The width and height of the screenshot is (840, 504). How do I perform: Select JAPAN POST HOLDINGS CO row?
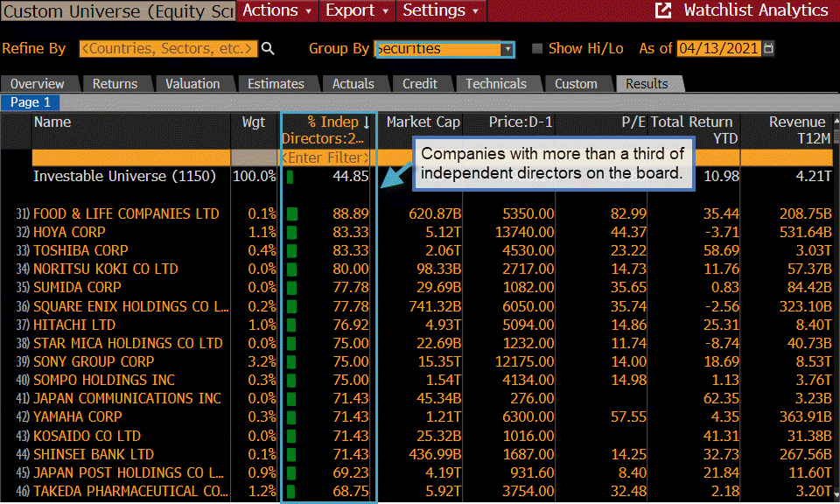129,472
